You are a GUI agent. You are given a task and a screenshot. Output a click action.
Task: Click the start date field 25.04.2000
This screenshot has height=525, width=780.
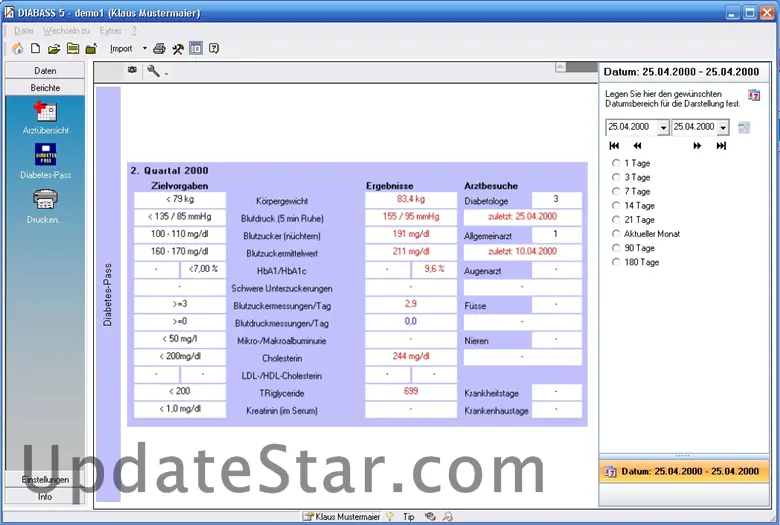[x=632, y=127]
